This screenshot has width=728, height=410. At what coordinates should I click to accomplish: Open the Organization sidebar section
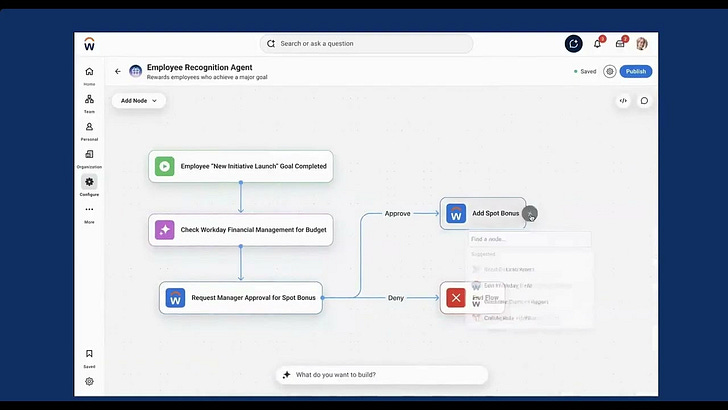(x=89, y=154)
